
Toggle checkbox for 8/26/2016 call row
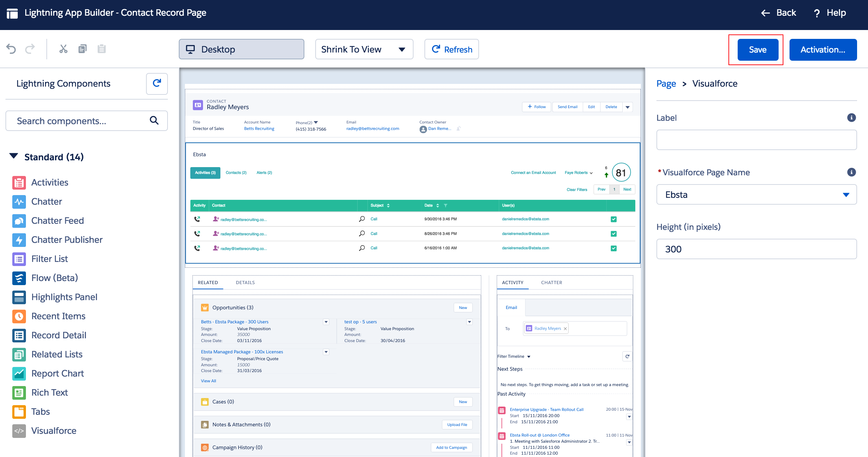tap(613, 234)
